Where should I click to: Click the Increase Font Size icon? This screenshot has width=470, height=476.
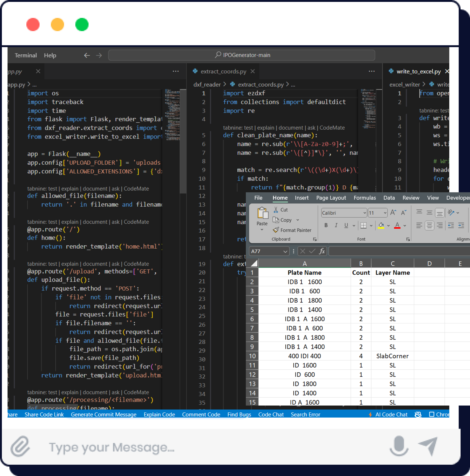(393, 212)
